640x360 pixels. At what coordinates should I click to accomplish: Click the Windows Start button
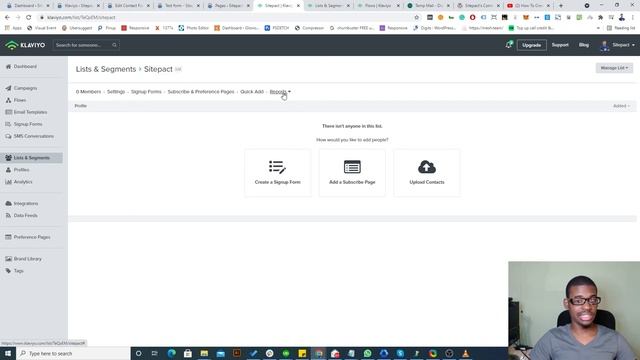(8, 353)
